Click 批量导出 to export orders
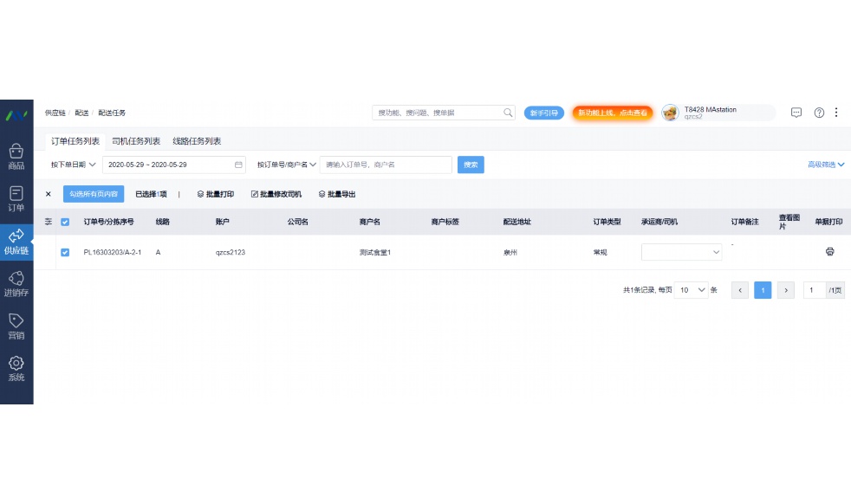The height and width of the screenshot is (504, 851). [336, 194]
